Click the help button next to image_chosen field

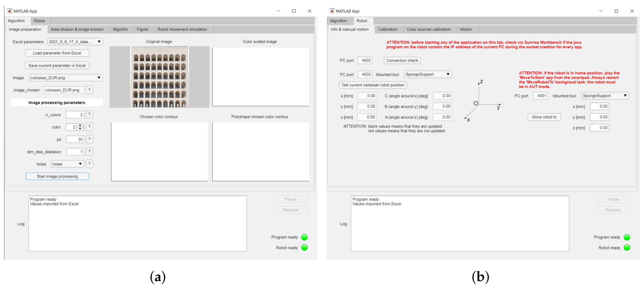click(x=89, y=90)
